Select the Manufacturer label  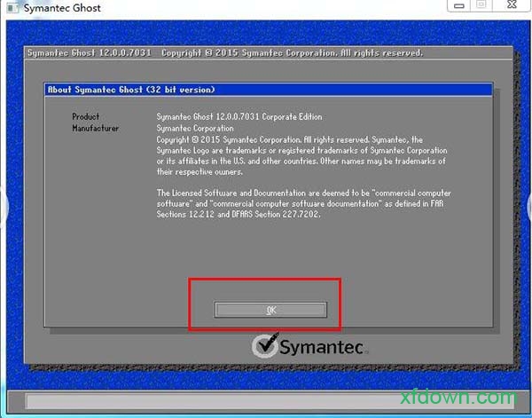point(95,129)
